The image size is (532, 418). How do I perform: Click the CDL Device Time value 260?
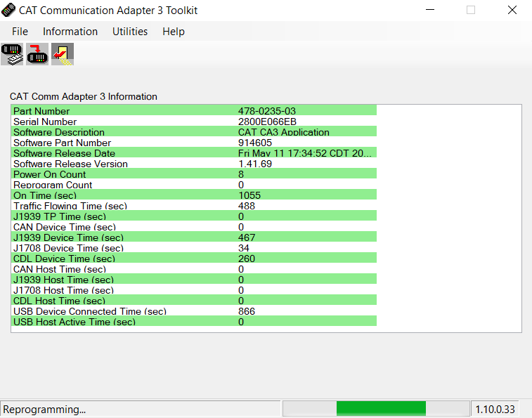246,259
